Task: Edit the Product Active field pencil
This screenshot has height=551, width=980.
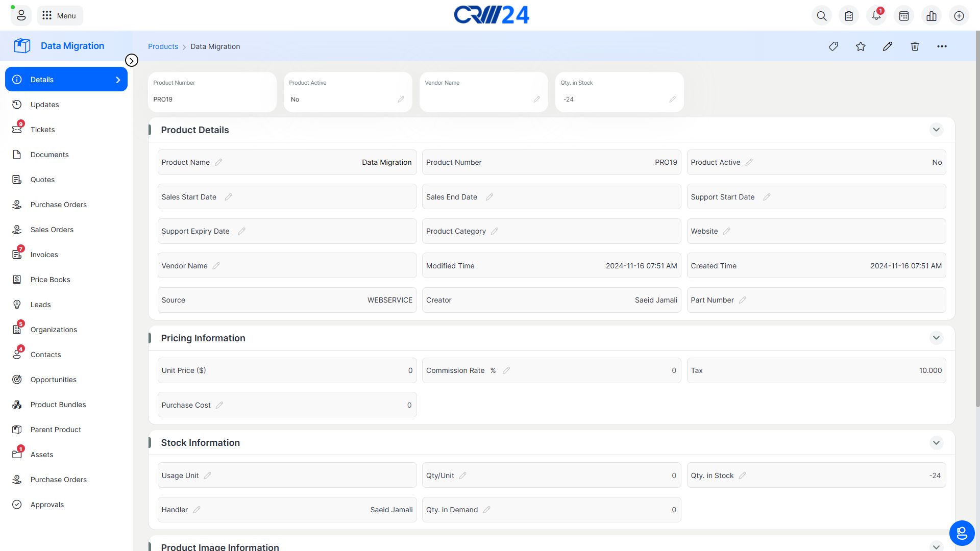Action: [749, 162]
